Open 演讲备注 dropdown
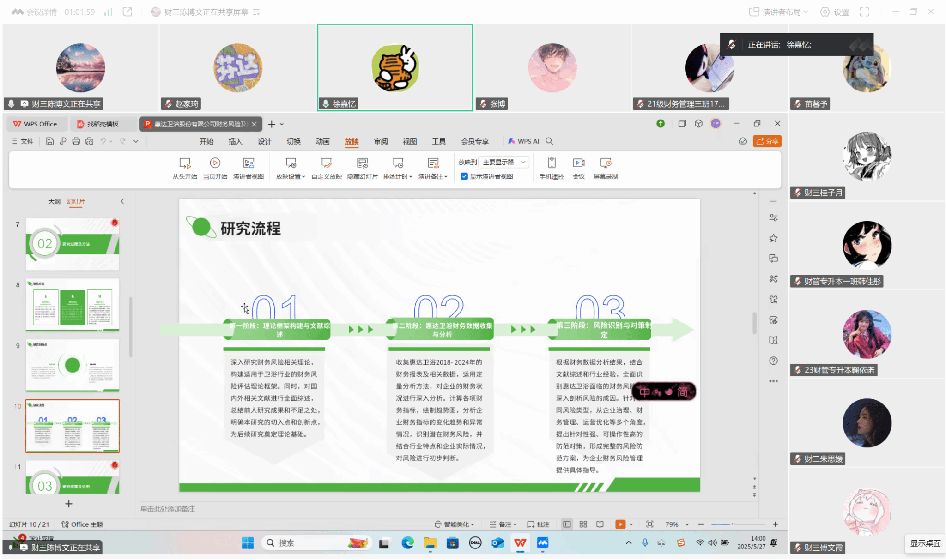The height and width of the screenshot is (560, 946). tap(433, 168)
